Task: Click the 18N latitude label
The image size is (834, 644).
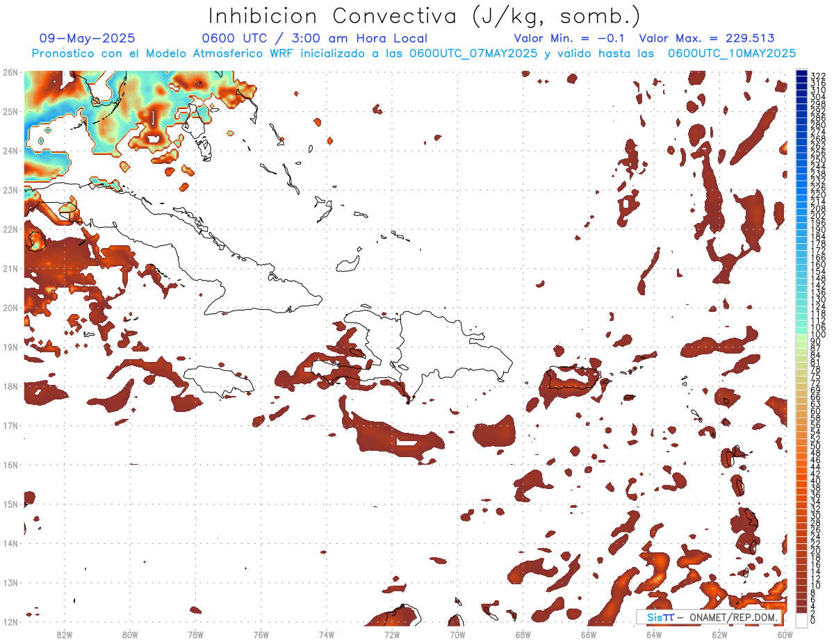Action: pos(10,386)
